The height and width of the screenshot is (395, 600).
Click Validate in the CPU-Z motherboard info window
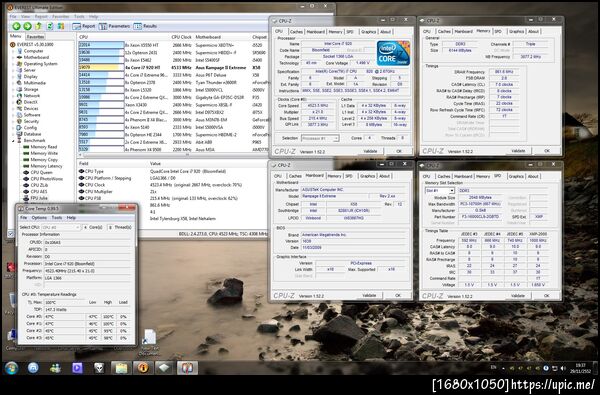(x=369, y=295)
